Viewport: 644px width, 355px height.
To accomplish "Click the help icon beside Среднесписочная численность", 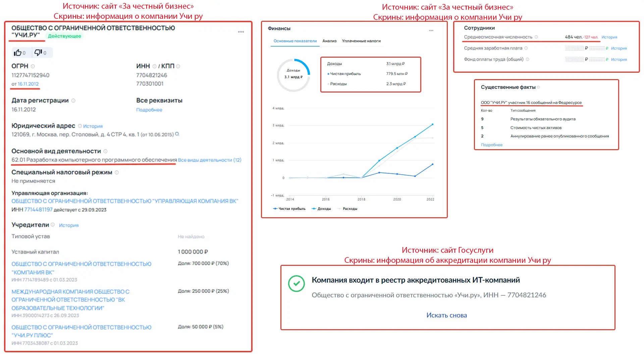I will click(536, 37).
